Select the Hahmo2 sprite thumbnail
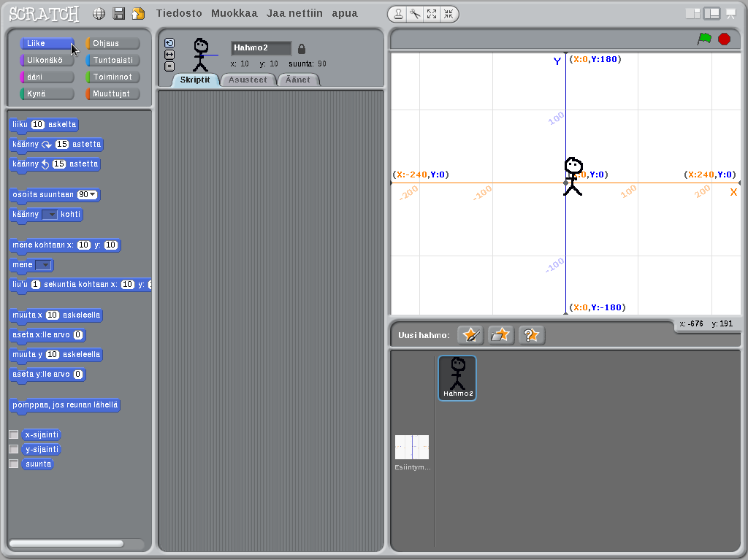748x560 pixels. 457,377
